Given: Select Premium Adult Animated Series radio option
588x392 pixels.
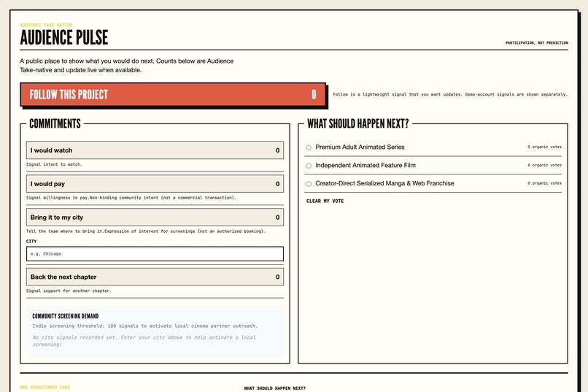Looking at the screenshot, I should tap(309, 147).
